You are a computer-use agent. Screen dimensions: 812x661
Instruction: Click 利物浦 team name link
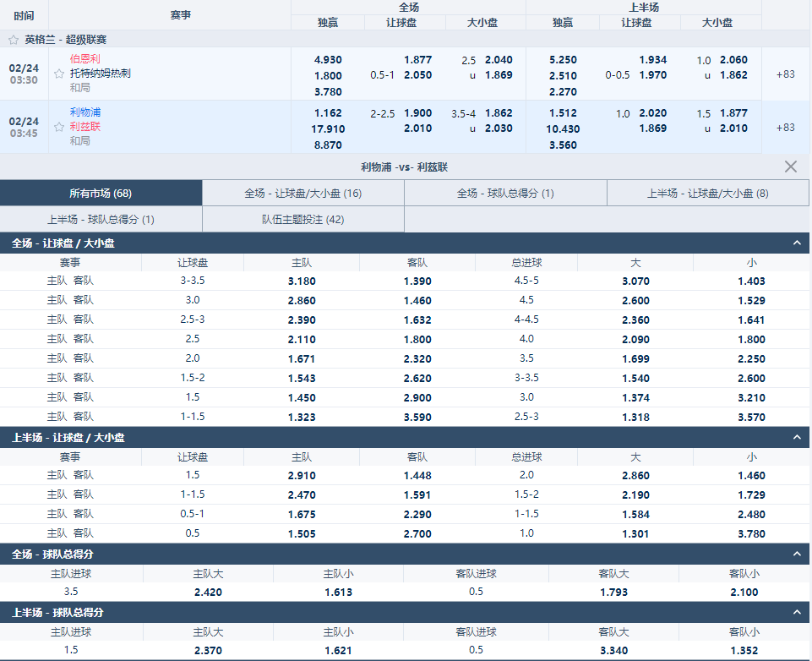coord(86,112)
